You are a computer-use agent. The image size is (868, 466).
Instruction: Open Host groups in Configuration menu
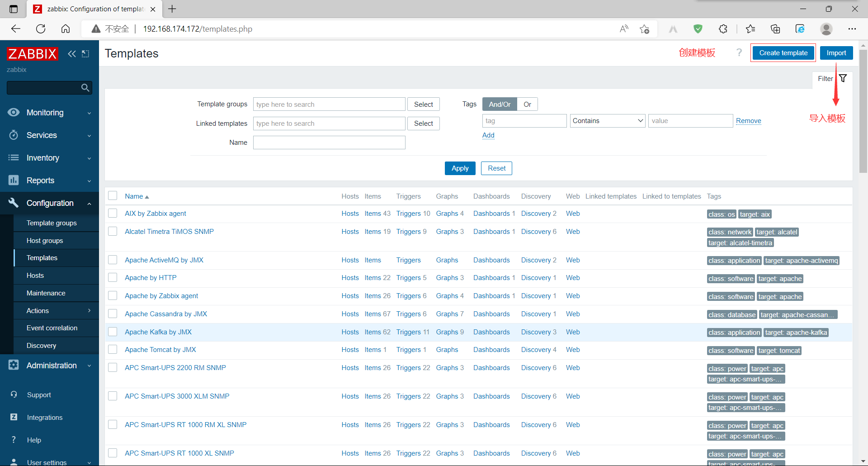57,240
